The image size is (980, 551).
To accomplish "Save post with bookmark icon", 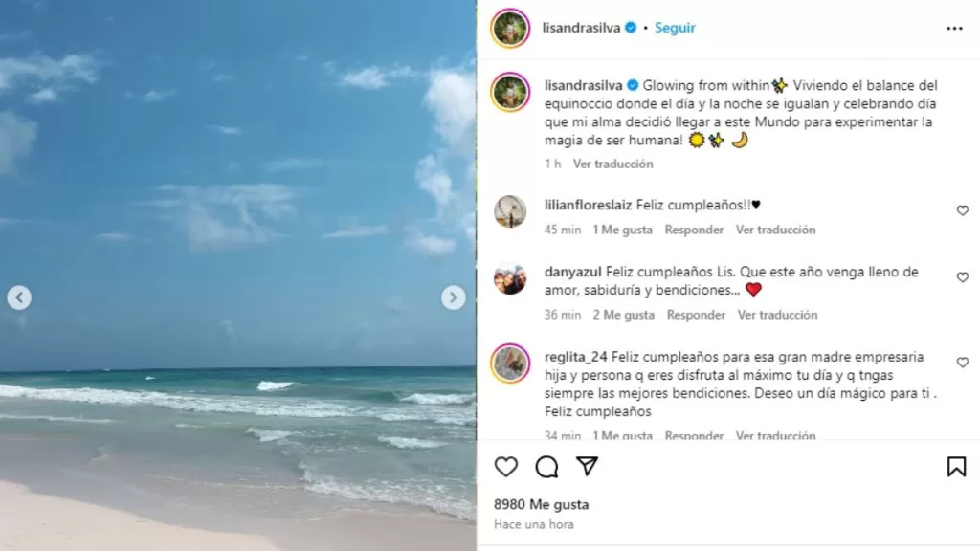I will tap(956, 467).
